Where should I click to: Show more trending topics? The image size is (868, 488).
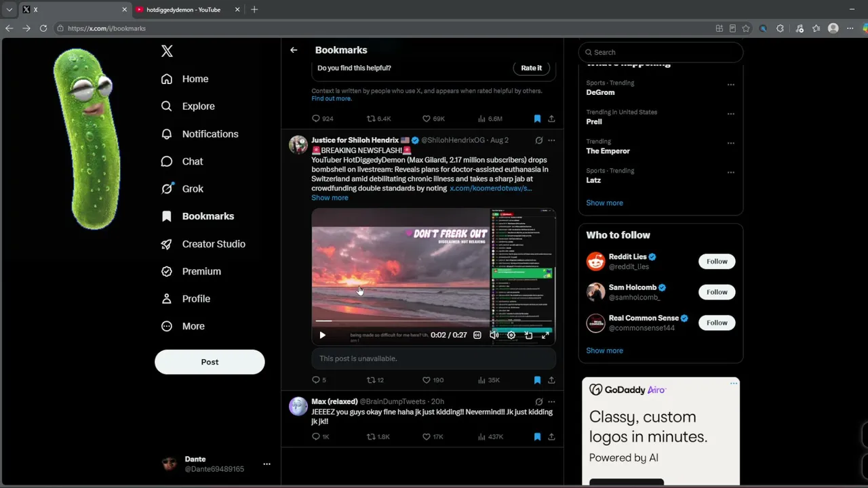coord(604,203)
